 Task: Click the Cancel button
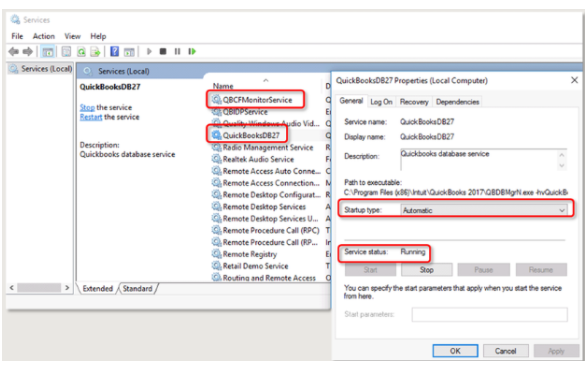pos(506,351)
